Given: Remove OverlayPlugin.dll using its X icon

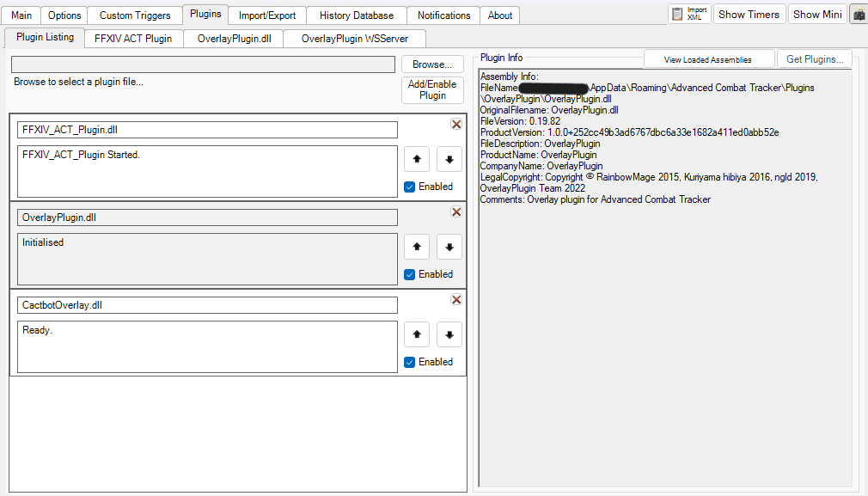Looking at the screenshot, I should 456,211.
